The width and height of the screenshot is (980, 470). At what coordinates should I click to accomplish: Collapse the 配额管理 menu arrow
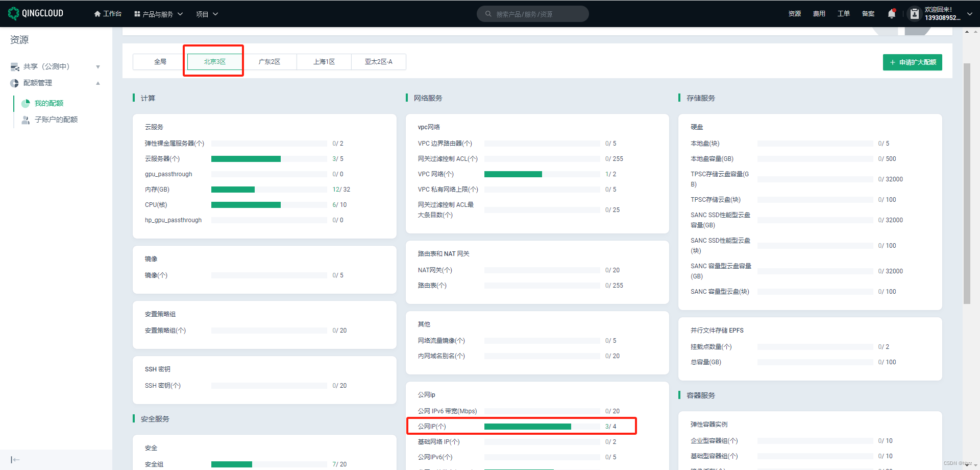[98, 83]
